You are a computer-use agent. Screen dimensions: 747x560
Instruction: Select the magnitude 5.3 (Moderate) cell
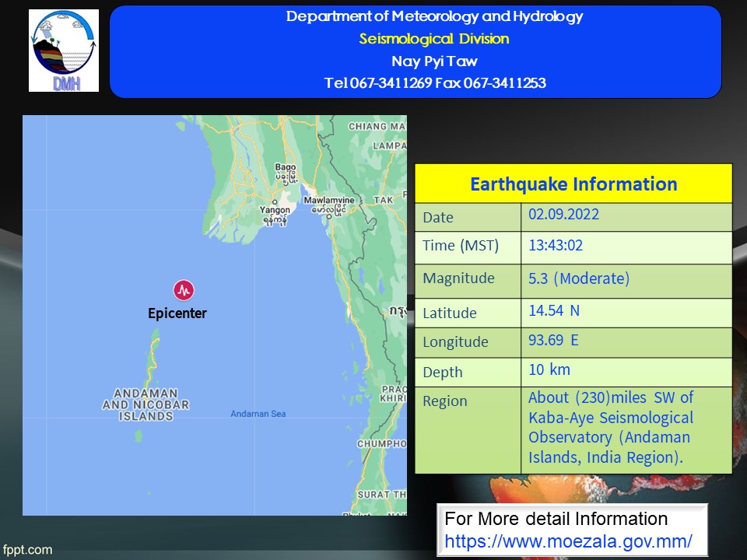tap(579, 278)
